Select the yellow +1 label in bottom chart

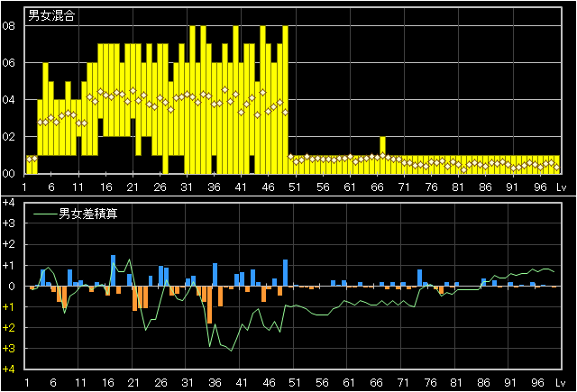(x=8, y=307)
